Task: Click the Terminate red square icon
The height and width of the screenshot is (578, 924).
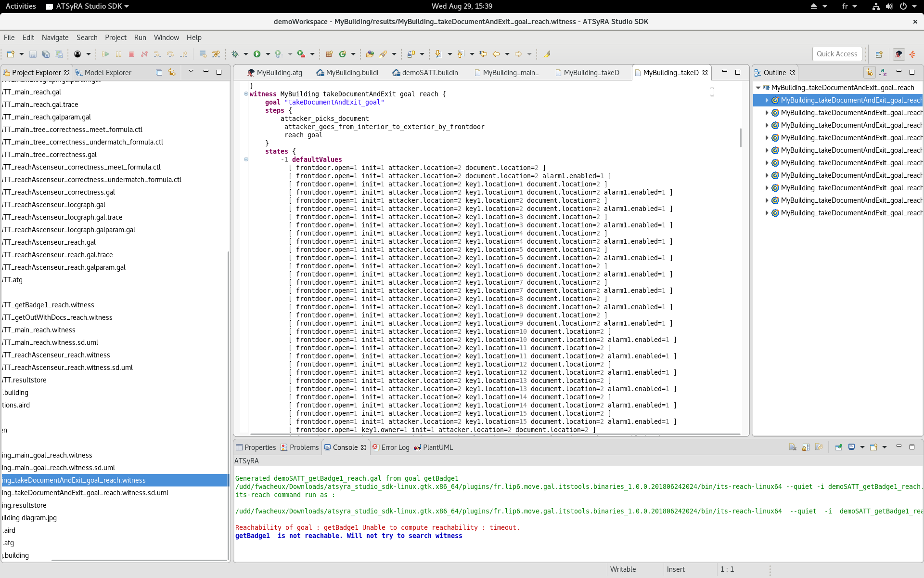Action: coord(131,54)
